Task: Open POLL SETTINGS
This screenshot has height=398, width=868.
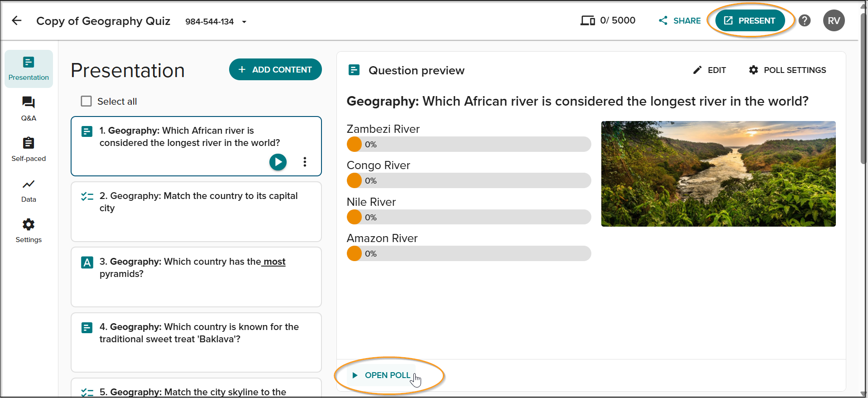Action: [x=787, y=70]
